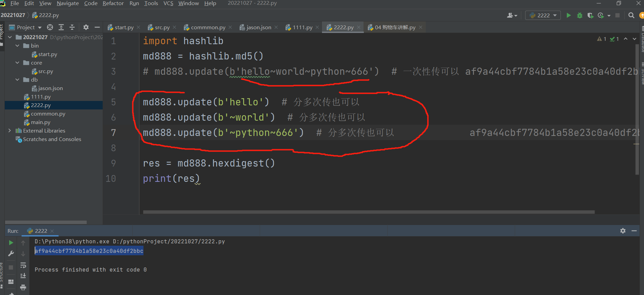The width and height of the screenshot is (644, 295).
Task: Open Run panel settings gear
Action: click(x=623, y=231)
